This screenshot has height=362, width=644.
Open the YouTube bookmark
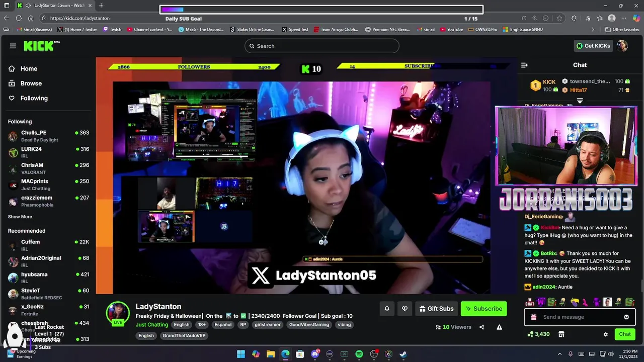pyautogui.click(x=451, y=30)
